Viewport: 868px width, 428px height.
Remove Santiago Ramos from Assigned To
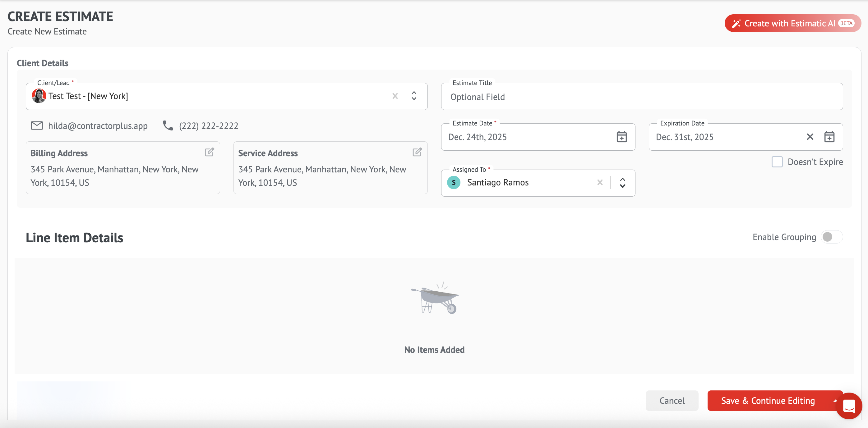[599, 183]
